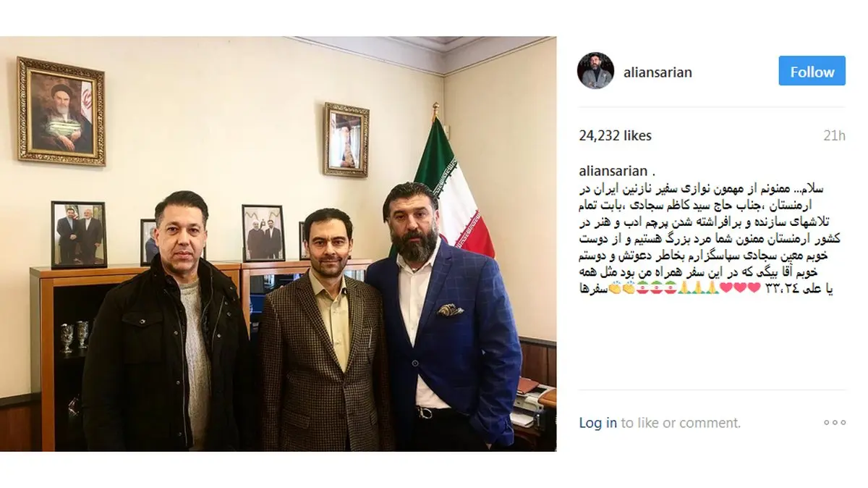View the 24,232 likes list
The image size is (868, 488).
pos(616,135)
